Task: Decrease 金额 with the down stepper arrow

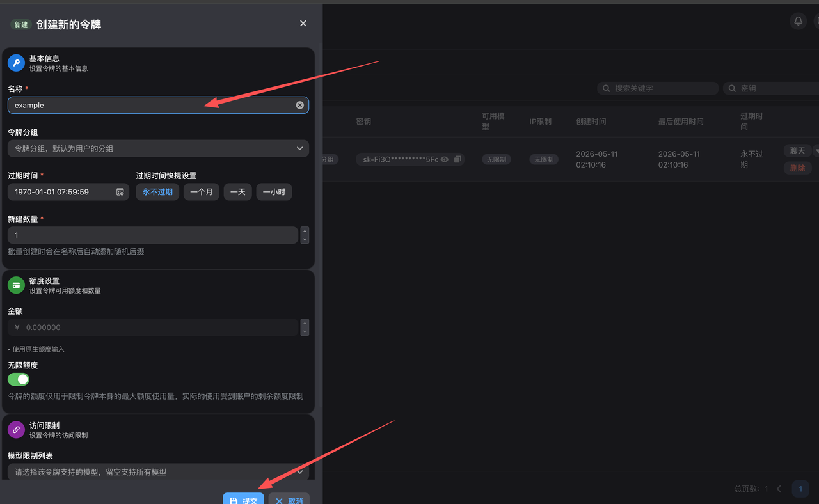Action: point(305,331)
